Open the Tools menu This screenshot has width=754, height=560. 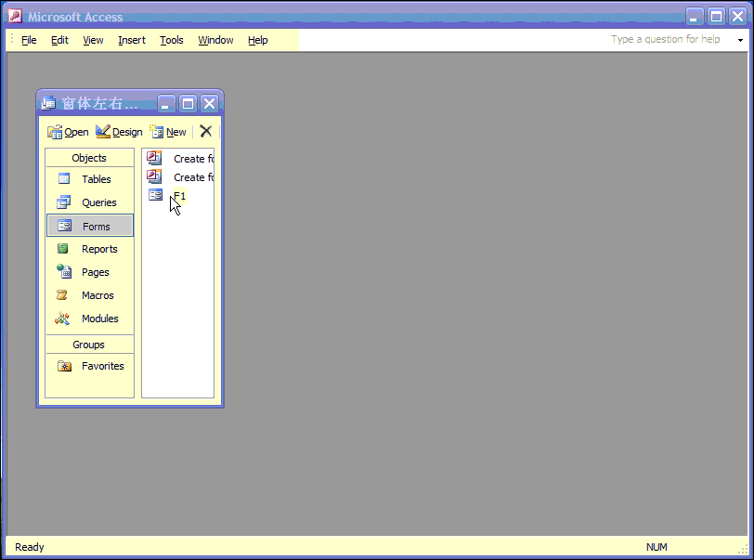point(171,40)
